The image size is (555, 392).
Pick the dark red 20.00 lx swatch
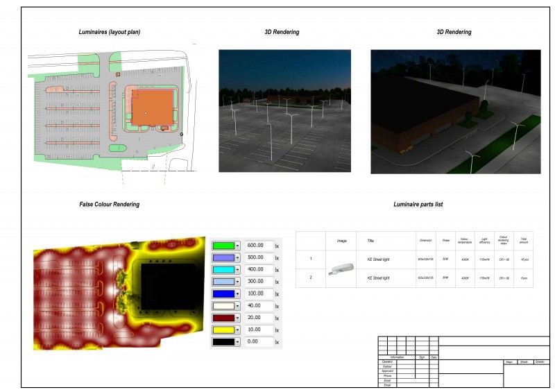[223, 318]
